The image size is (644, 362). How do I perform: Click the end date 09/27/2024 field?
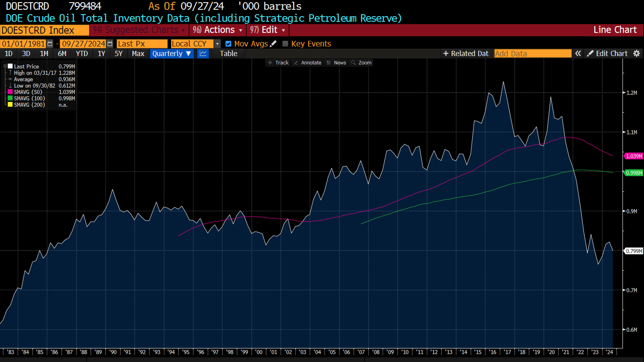click(x=83, y=44)
